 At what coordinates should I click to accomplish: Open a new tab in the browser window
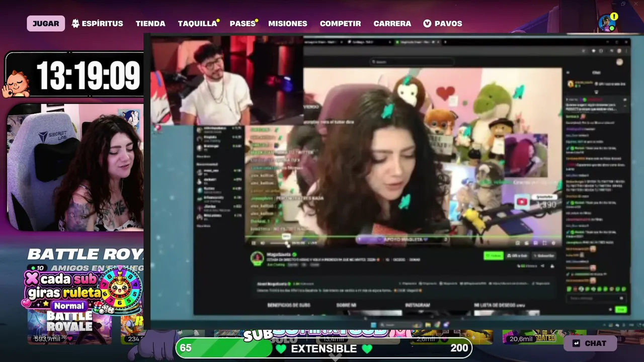tap(446, 42)
